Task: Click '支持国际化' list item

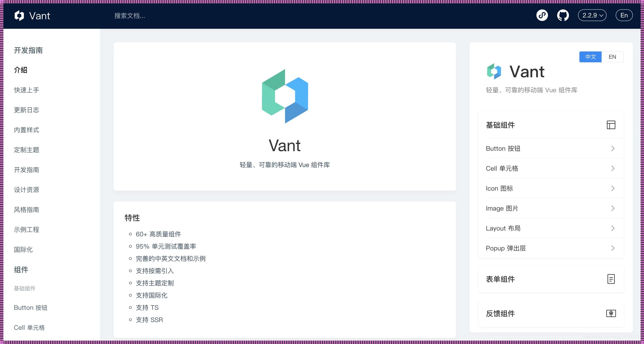Action: point(151,296)
